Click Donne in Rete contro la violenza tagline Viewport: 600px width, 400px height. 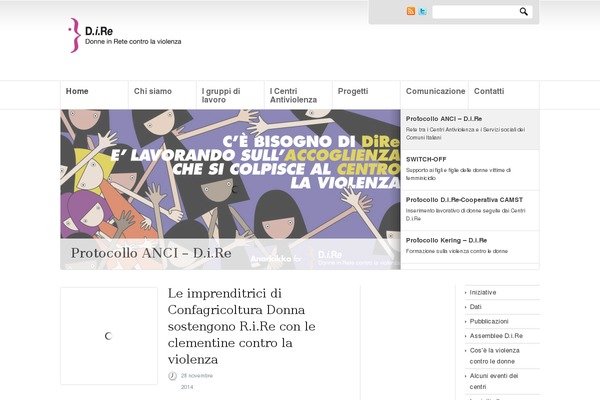click(133, 41)
